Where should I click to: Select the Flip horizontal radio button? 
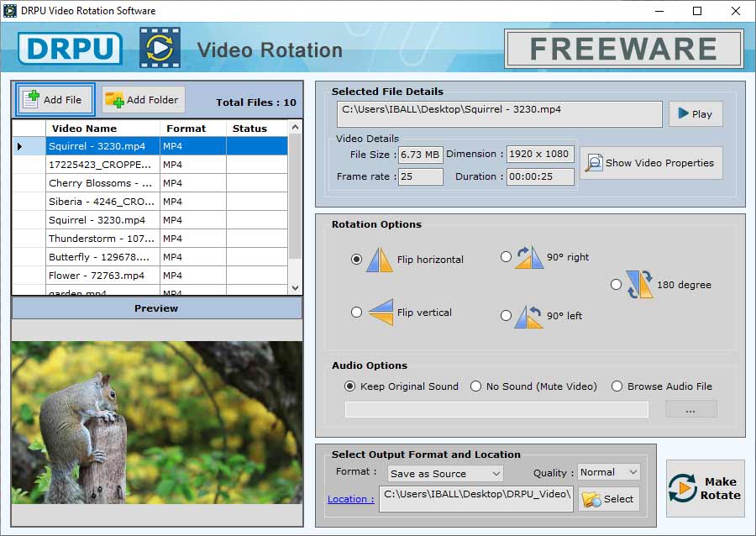click(x=356, y=260)
